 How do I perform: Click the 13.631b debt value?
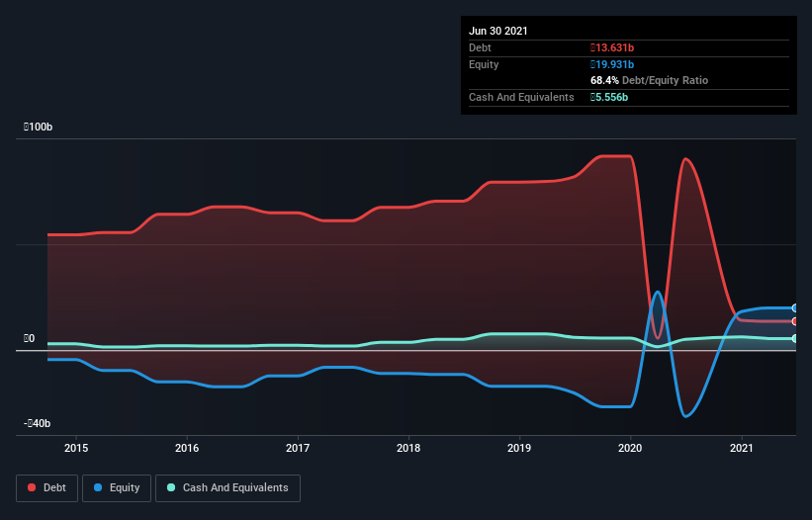coord(612,47)
